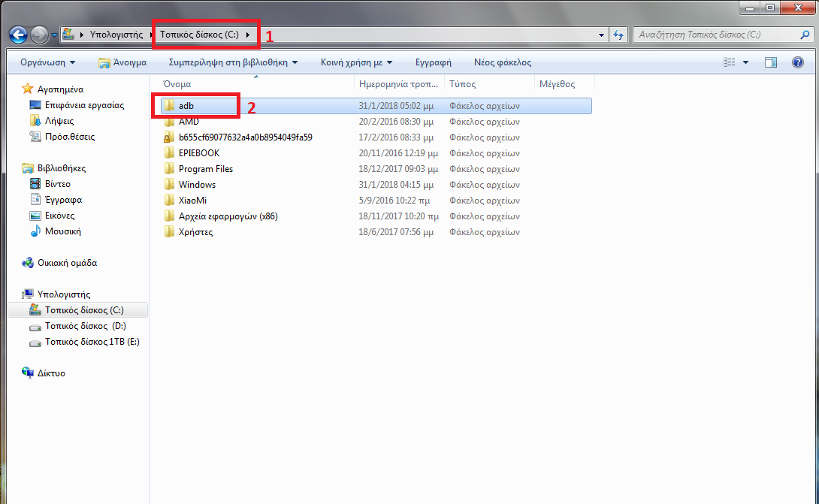The width and height of the screenshot is (819, 504).
Task: Open Πρόσ.θέσεις in the sidebar
Action: click(70, 136)
